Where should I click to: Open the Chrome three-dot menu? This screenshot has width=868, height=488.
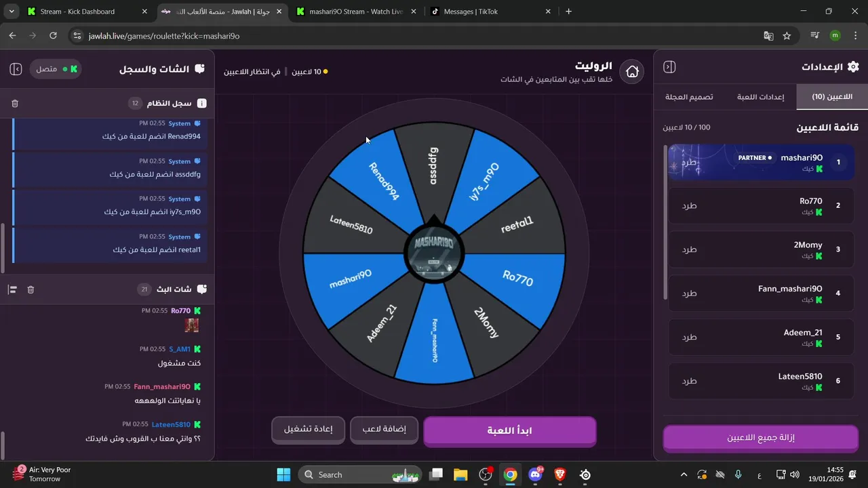point(854,36)
